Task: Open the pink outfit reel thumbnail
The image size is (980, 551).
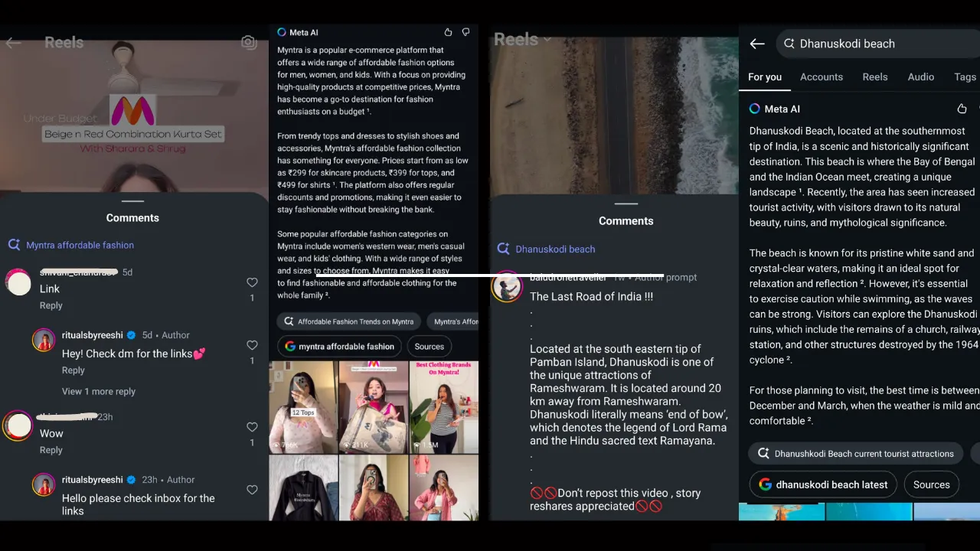Action: point(444,488)
